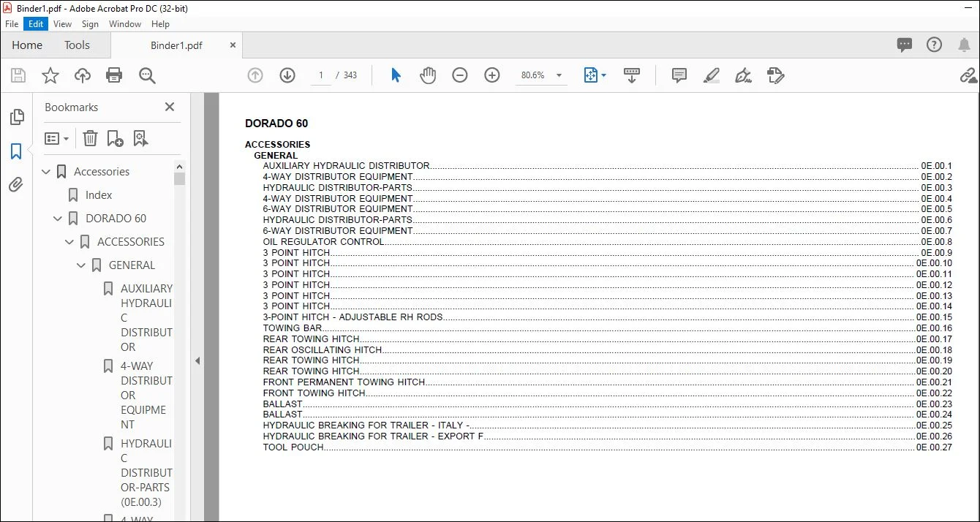Viewport: 980px width, 522px height.
Task: Find current bookmark icon
Action: 140,138
